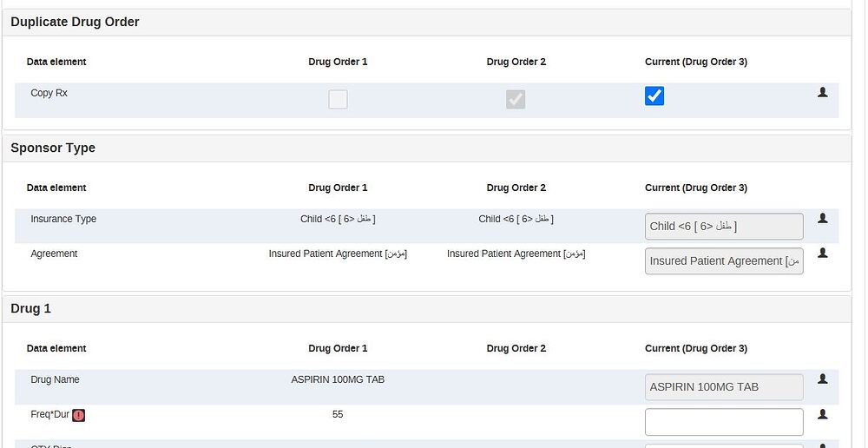
Task: Click the empty Freq*Dur input field
Action: coord(724,422)
